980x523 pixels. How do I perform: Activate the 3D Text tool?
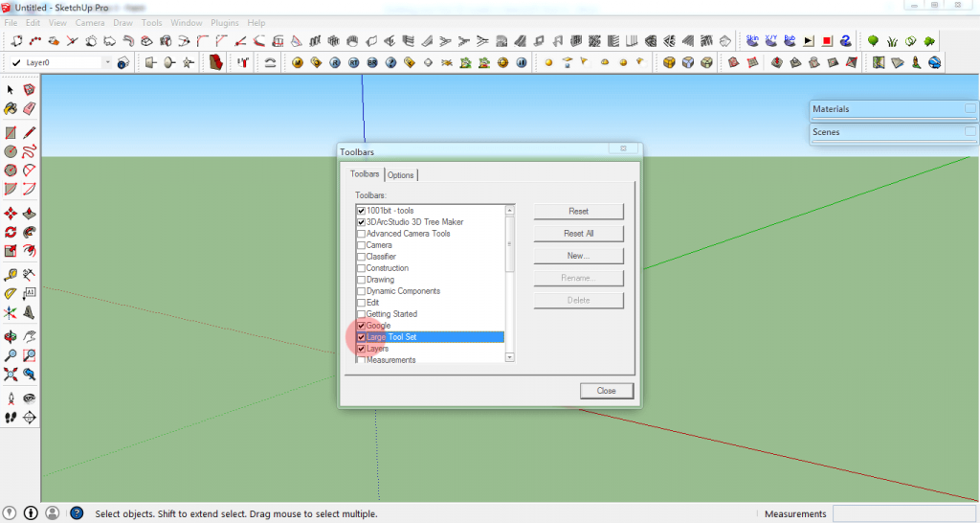click(x=29, y=312)
